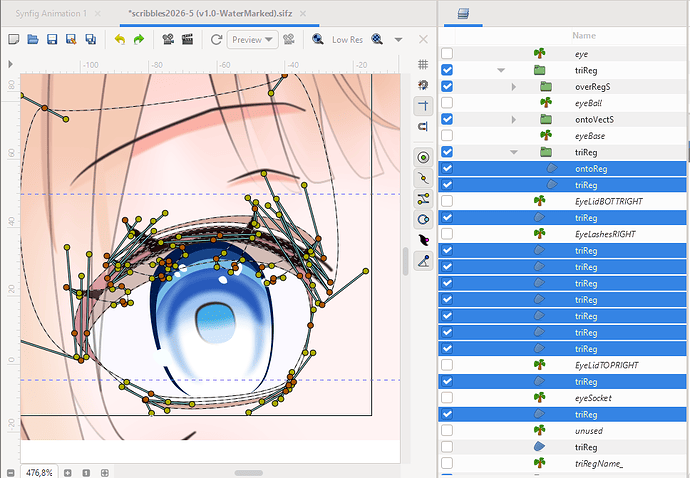Toggle angle handles icon
This screenshot has height=478, width=690.
pos(423,261)
